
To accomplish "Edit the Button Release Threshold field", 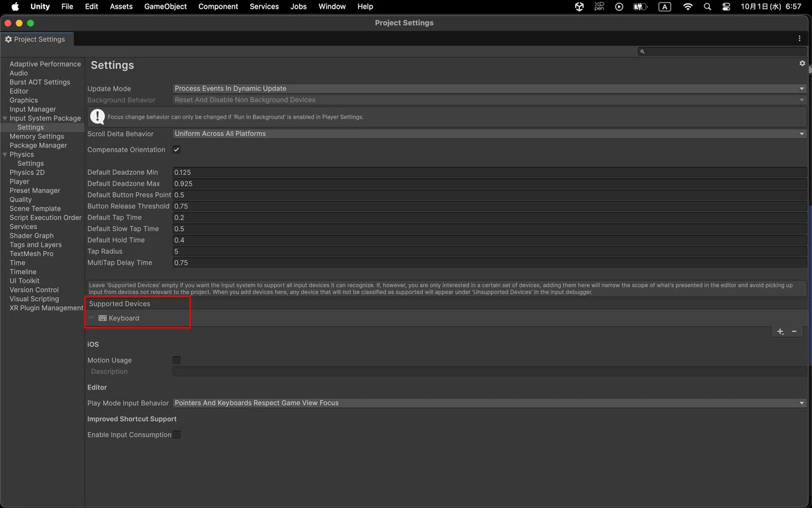I will [x=490, y=207].
